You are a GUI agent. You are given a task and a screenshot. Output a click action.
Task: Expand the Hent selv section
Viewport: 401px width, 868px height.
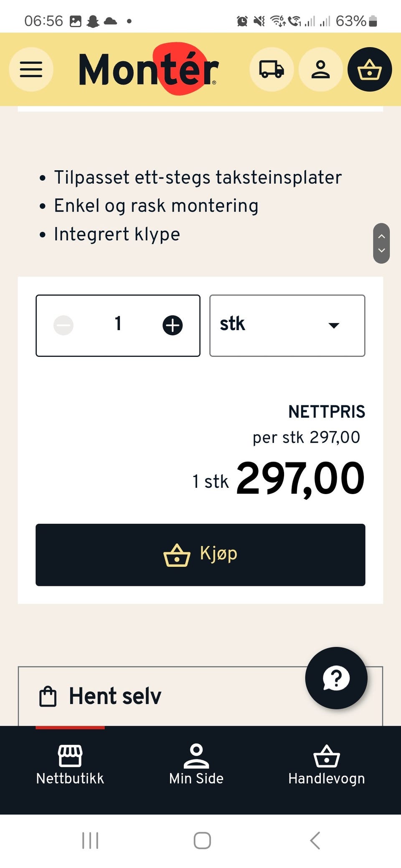click(x=200, y=696)
